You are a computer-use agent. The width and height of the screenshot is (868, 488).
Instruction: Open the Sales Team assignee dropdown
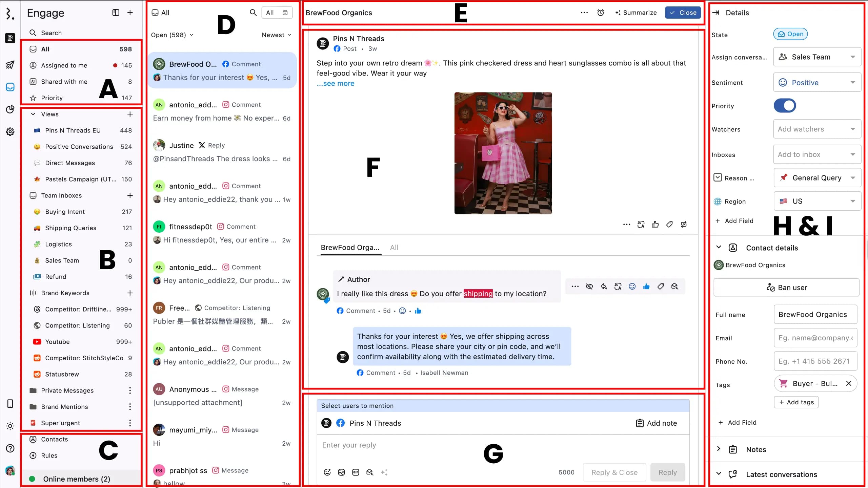[x=817, y=57]
